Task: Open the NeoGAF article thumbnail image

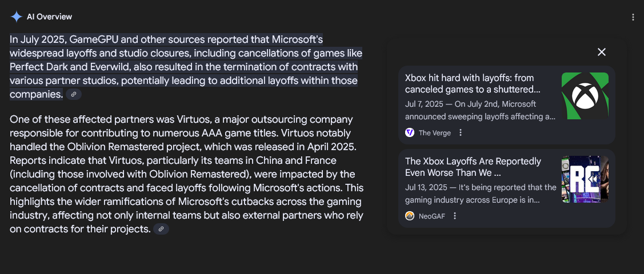Action: 585,179
